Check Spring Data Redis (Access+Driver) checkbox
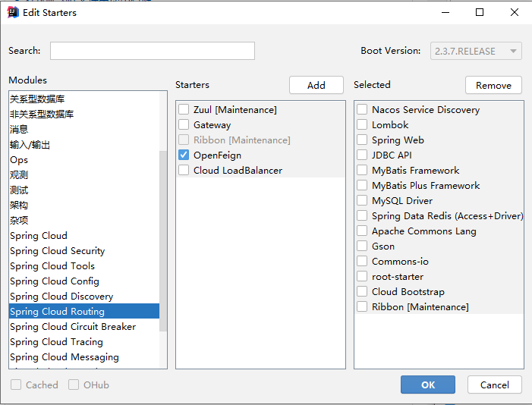 362,215
